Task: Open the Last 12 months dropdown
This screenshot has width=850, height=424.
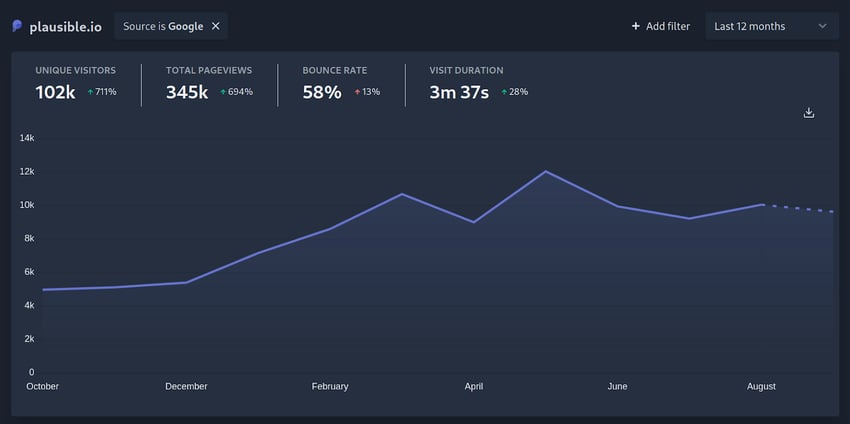Action: coord(772,26)
